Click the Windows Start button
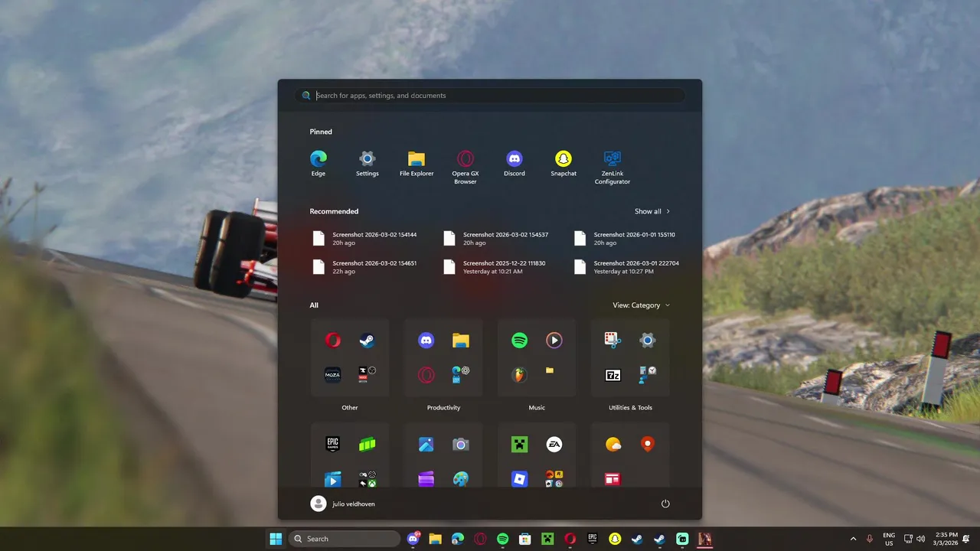Screen dimensions: 980x551 coord(276,539)
